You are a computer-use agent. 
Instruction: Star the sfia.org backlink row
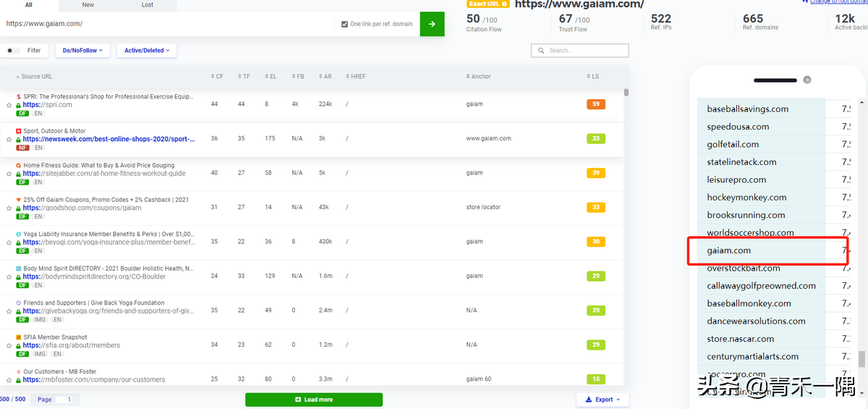pyautogui.click(x=9, y=346)
